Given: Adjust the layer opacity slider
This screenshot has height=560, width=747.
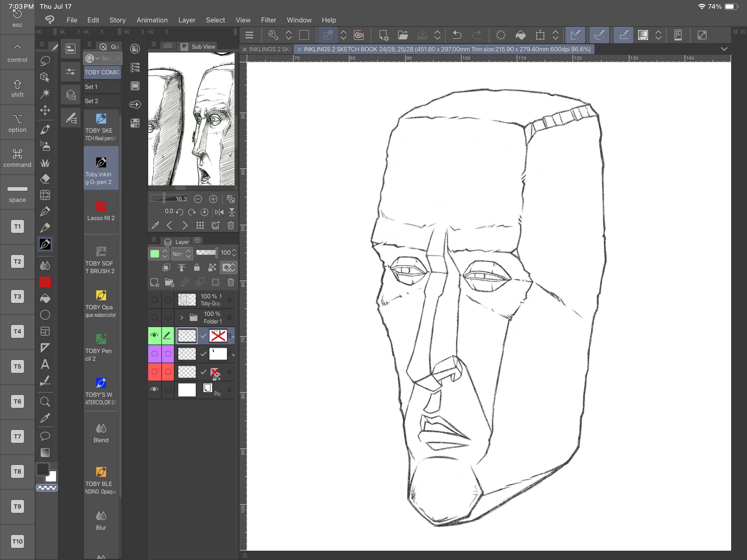Looking at the screenshot, I should coord(207,253).
